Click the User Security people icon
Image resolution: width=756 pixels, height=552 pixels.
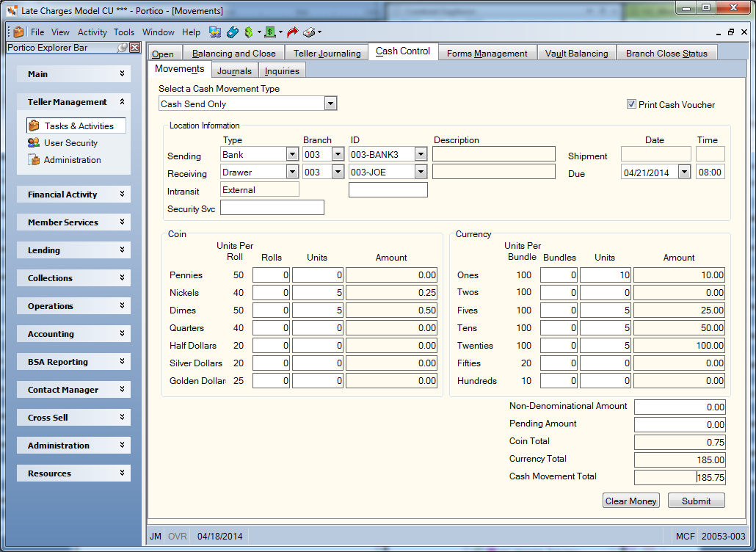pyautogui.click(x=34, y=142)
